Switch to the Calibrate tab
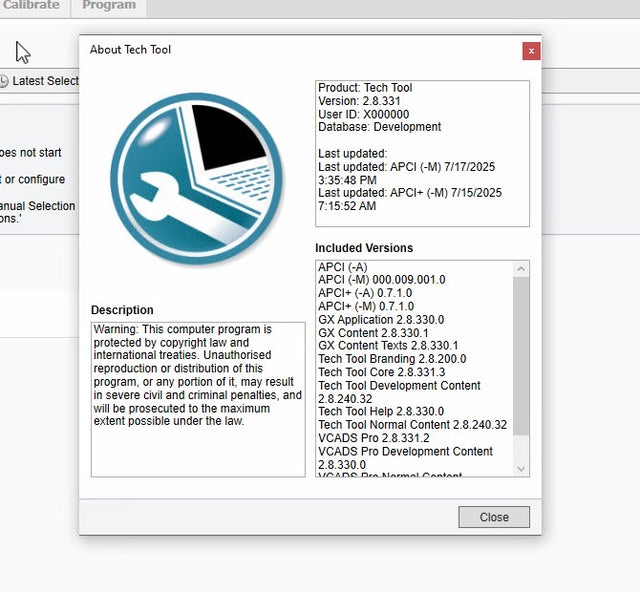 click(x=30, y=6)
